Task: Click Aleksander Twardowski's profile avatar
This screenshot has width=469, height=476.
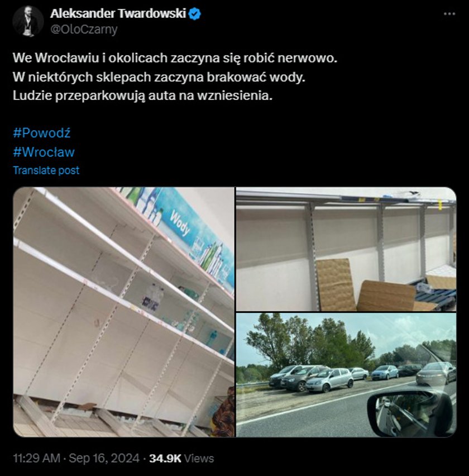Action: click(x=28, y=21)
